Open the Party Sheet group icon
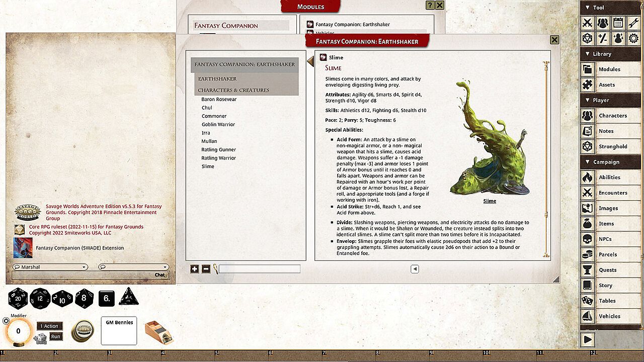Image resolution: width=644 pixels, height=362 pixels. click(603, 23)
